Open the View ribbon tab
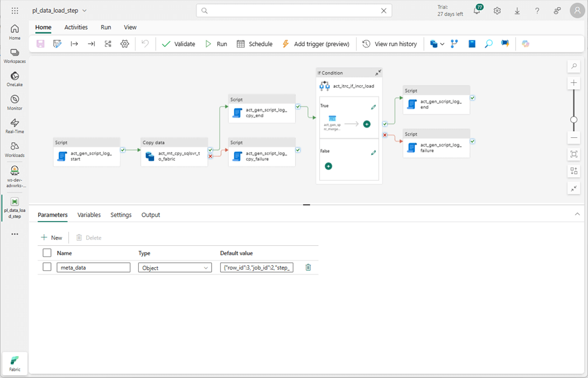 point(130,27)
